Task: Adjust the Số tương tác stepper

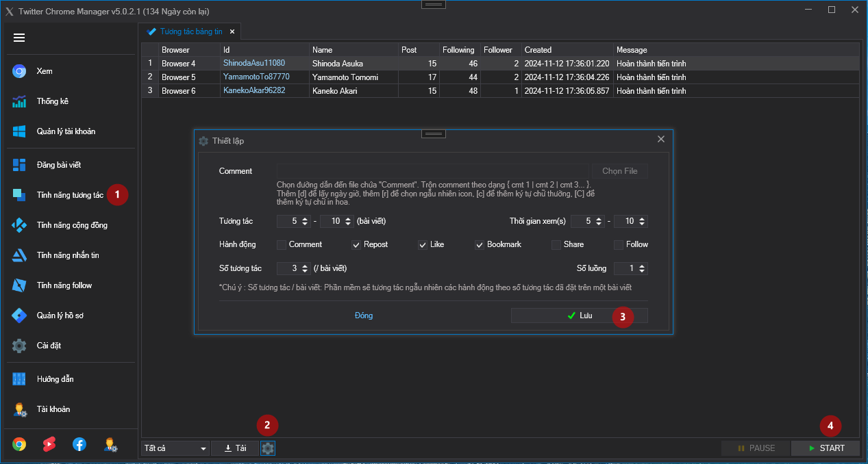Action: click(x=306, y=269)
